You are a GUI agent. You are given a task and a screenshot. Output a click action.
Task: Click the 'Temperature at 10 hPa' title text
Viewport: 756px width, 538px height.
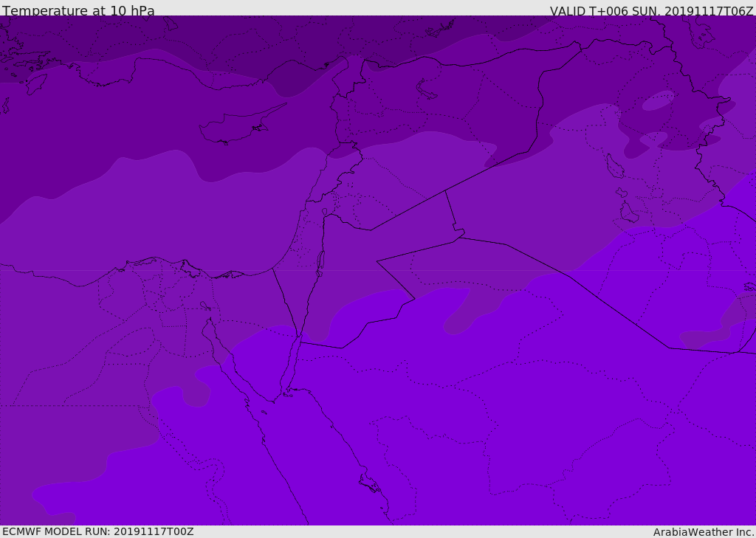coord(78,10)
